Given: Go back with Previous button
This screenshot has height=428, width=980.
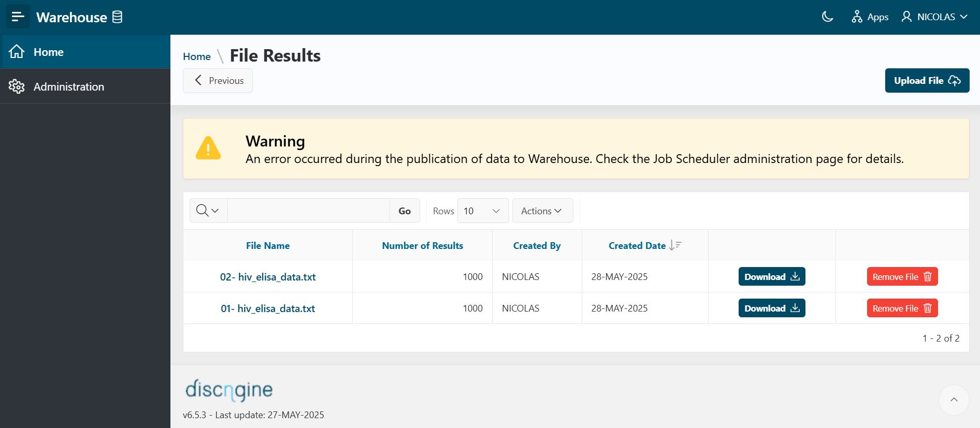Looking at the screenshot, I should tap(218, 80).
